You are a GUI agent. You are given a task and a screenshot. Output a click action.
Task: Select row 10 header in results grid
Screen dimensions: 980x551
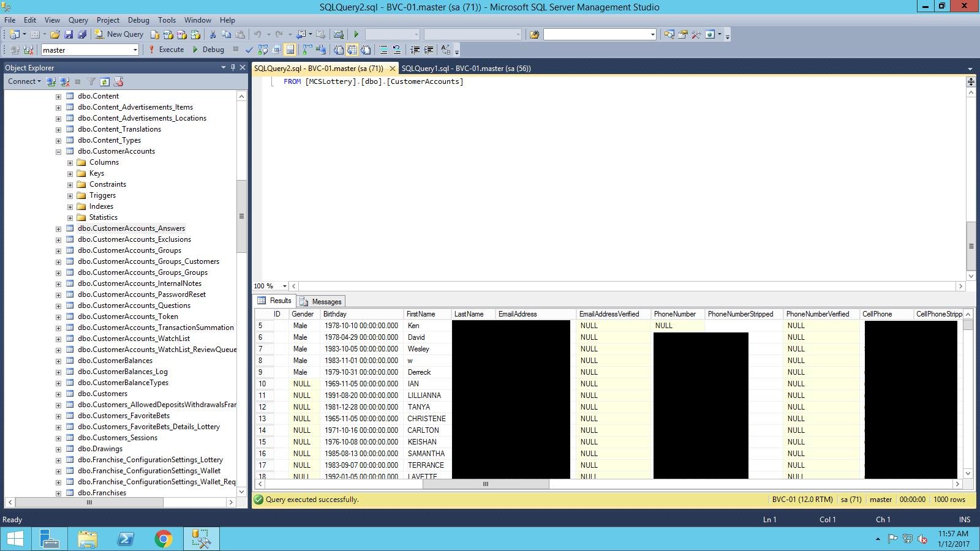tap(264, 384)
